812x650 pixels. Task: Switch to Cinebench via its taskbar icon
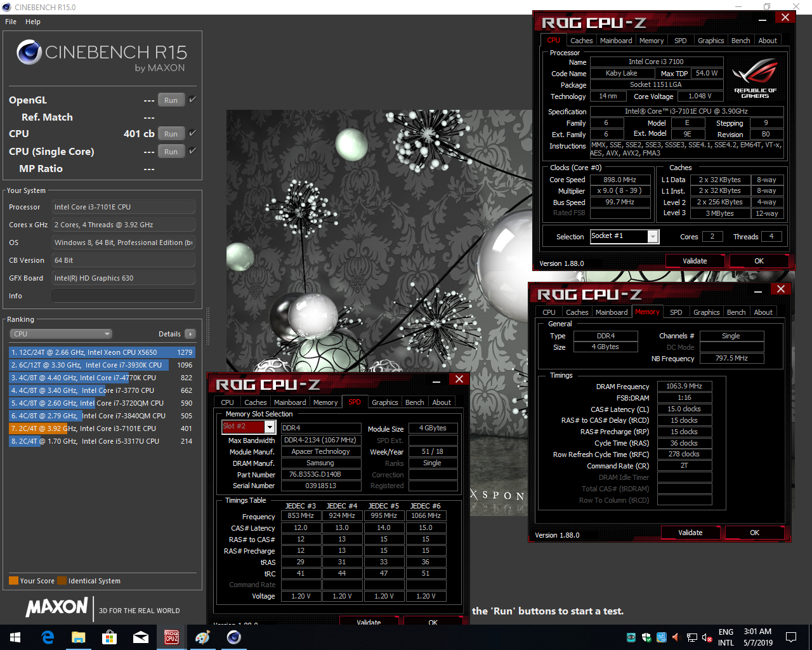click(234, 637)
